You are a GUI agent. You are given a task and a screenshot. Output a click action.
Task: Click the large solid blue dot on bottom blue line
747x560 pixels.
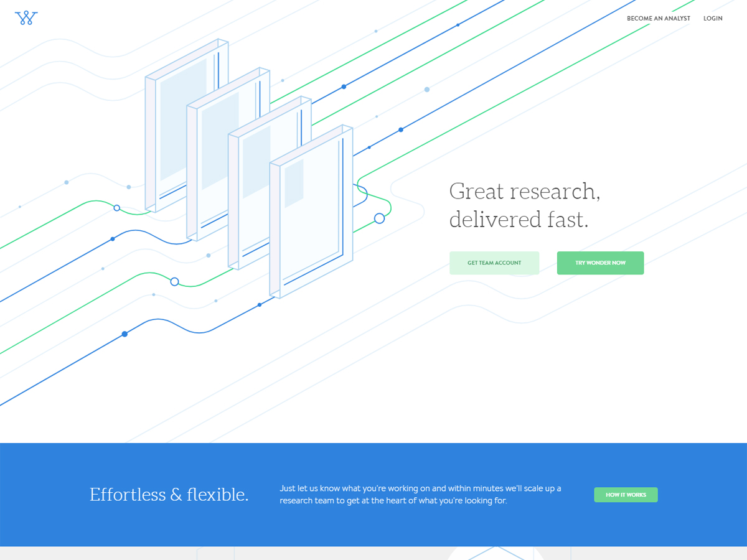125,334
